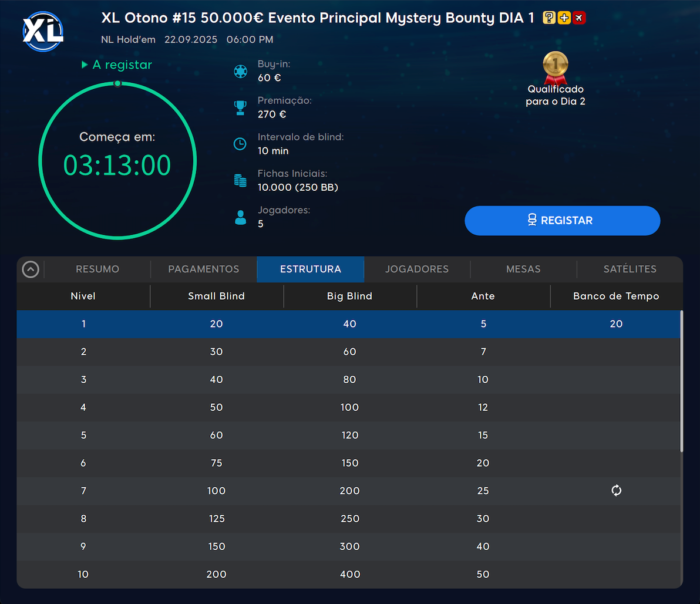This screenshot has width=700, height=604.
Task: Click the gold medal Dia 2 qualification icon
Action: click(555, 66)
